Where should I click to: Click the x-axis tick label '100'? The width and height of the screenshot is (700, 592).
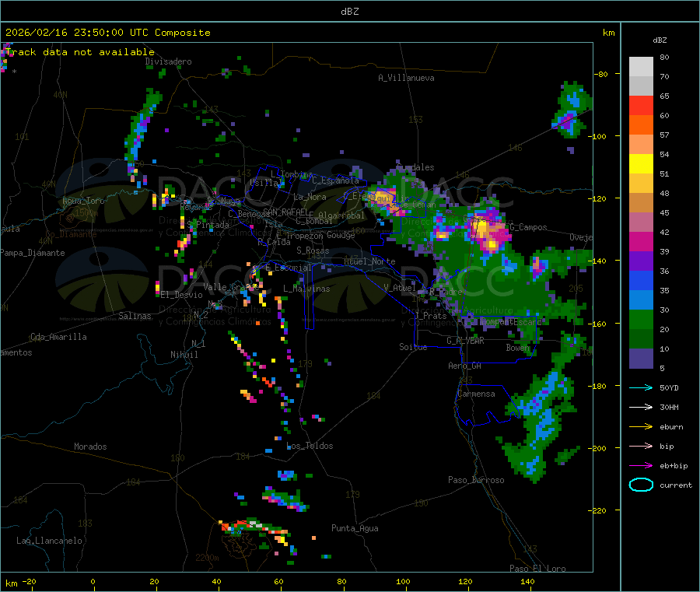tap(403, 581)
